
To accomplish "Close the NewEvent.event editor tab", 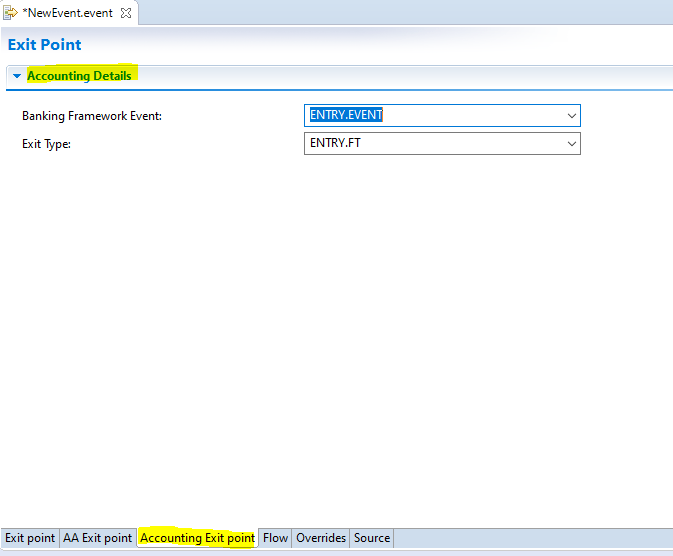I will [x=126, y=14].
